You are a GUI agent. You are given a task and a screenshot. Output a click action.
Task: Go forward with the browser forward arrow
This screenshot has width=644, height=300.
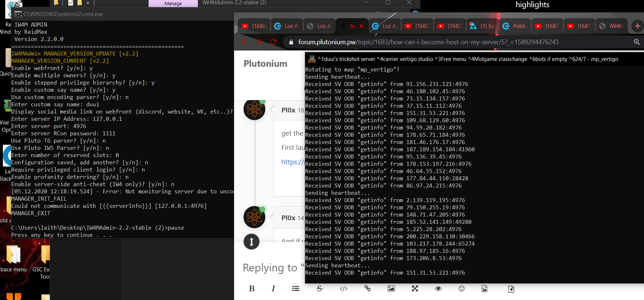pos(258,42)
